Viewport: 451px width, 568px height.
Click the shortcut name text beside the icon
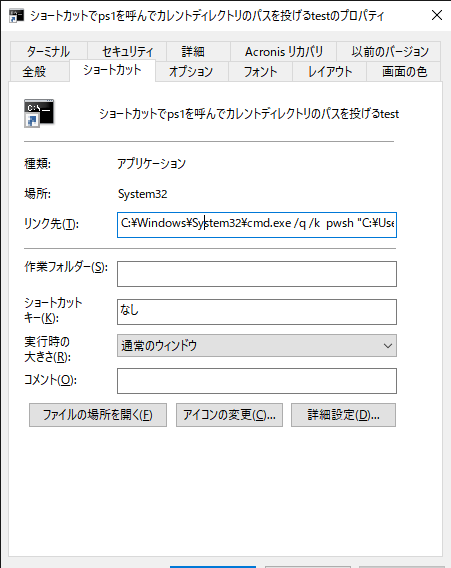click(x=249, y=114)
